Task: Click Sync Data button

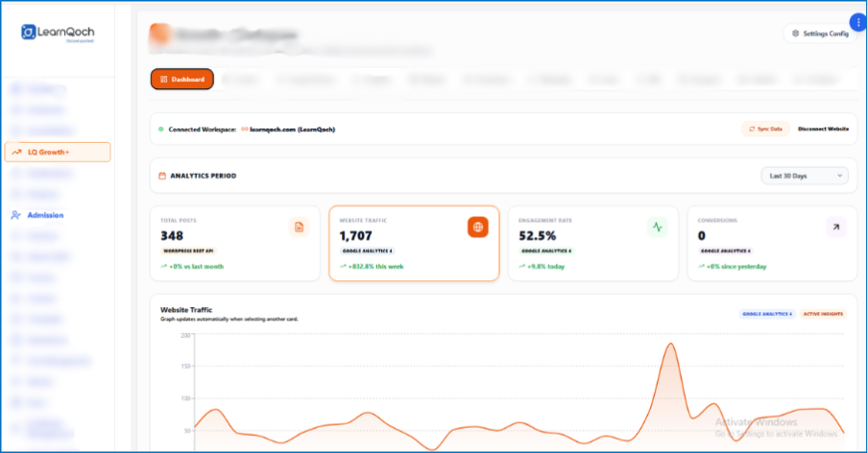Action: click(765, 129)
